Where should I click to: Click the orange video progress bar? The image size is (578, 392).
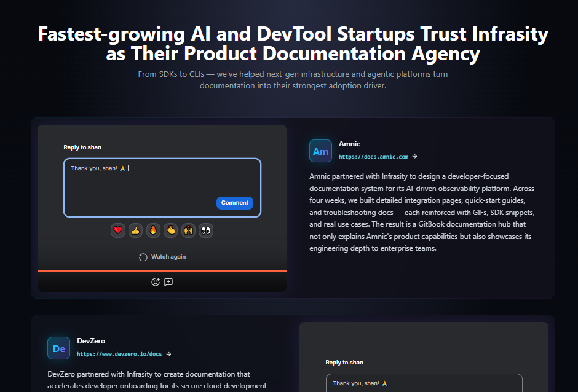pyautogui.click(x=162, y=271)
